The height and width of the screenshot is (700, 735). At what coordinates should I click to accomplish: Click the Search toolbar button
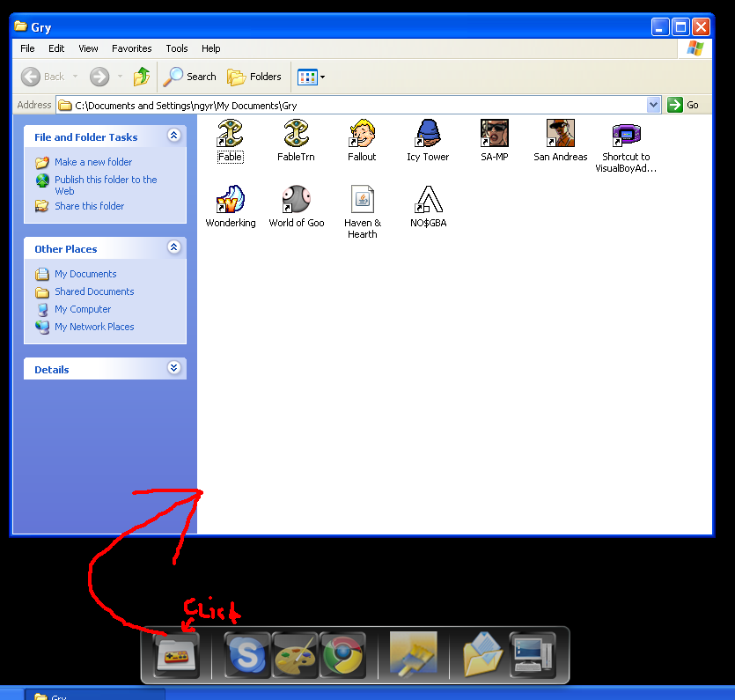pos(189,77)
